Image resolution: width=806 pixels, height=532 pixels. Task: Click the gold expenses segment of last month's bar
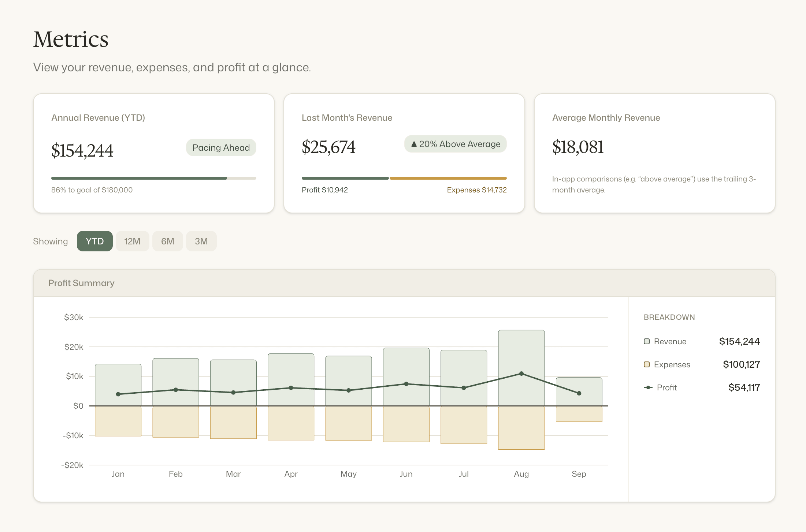[448, 178]
